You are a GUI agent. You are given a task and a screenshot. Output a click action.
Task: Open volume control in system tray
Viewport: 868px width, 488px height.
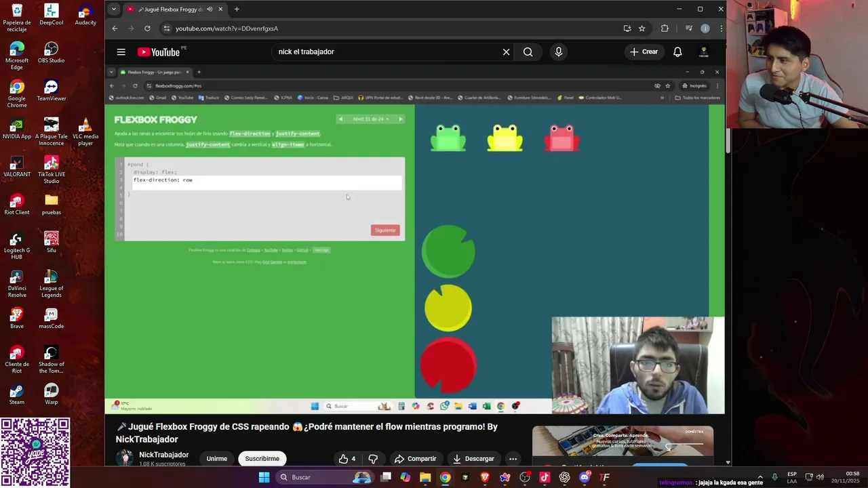pyautogui.click(x=821, y=477)
